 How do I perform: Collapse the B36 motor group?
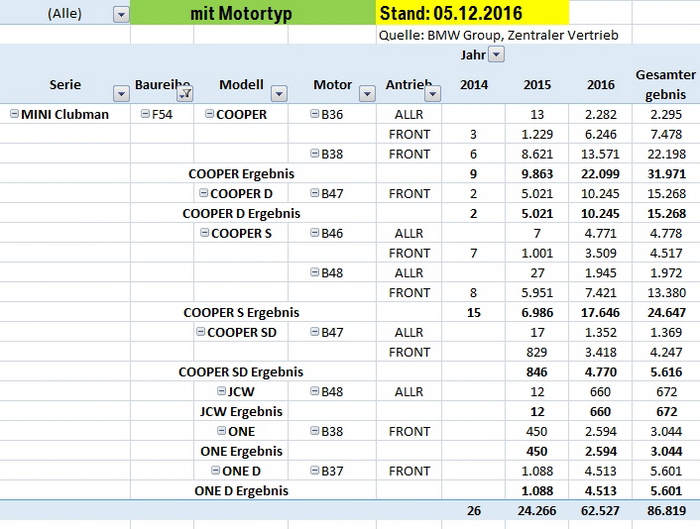pyautogui.click(x=315, y=114)
